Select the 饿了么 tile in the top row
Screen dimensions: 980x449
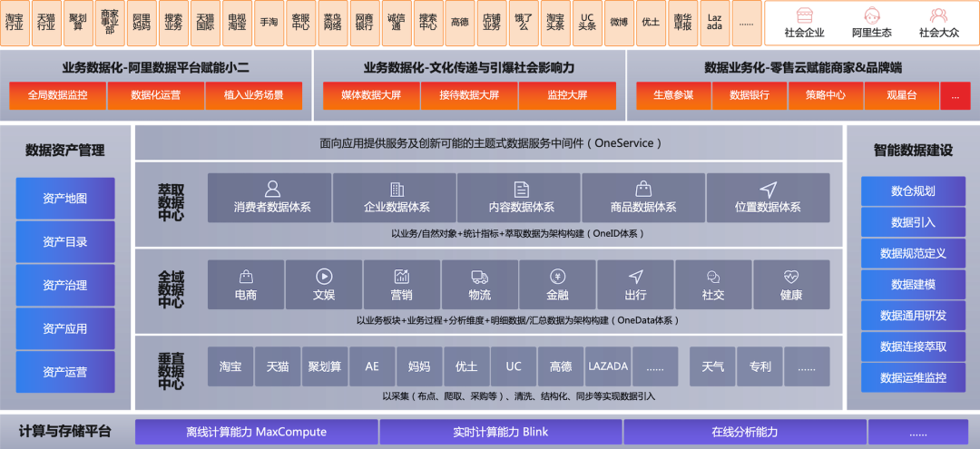[x=524, y=23]
